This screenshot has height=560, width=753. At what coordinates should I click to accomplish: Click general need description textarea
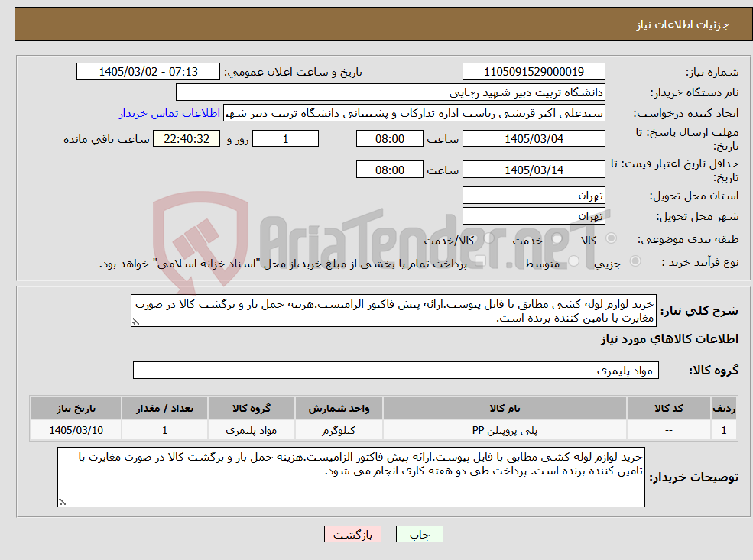click(393, 311)
